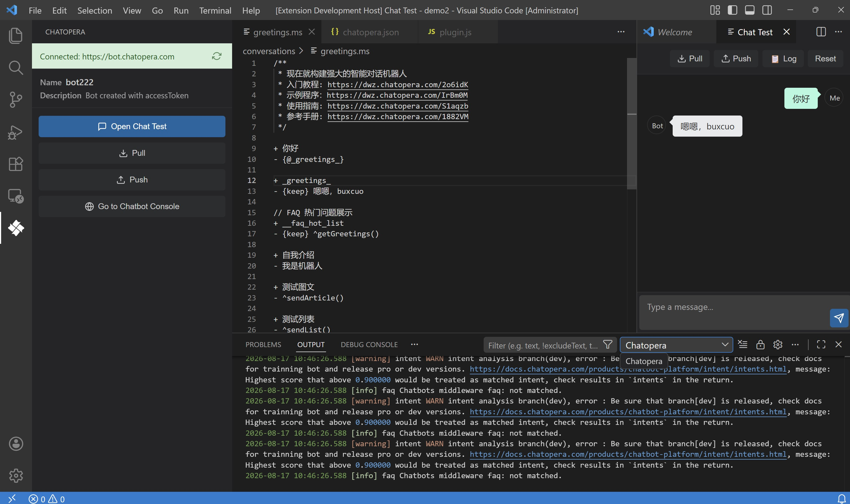Open the Manage gear in activity bar

click(x=16, y=475)
